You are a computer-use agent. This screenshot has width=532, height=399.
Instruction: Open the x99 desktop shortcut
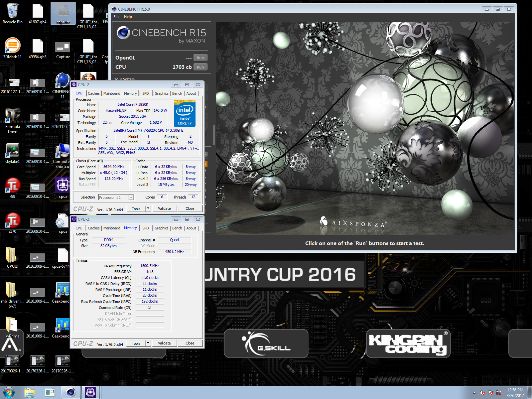pyautogui.click(x=12, y=188)
